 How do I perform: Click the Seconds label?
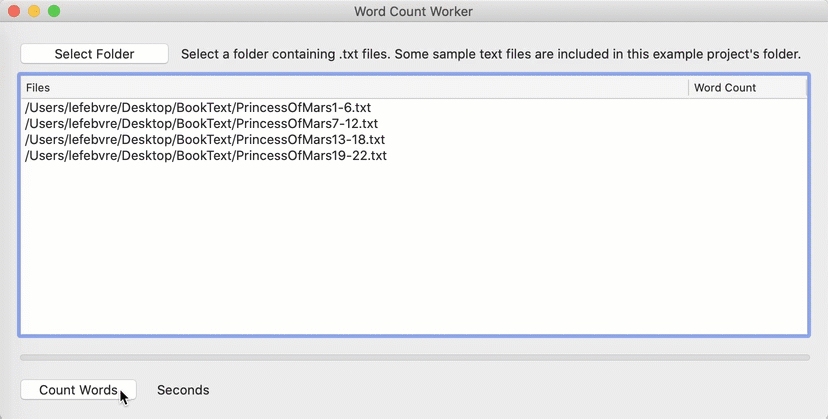(x=183, y=390)
